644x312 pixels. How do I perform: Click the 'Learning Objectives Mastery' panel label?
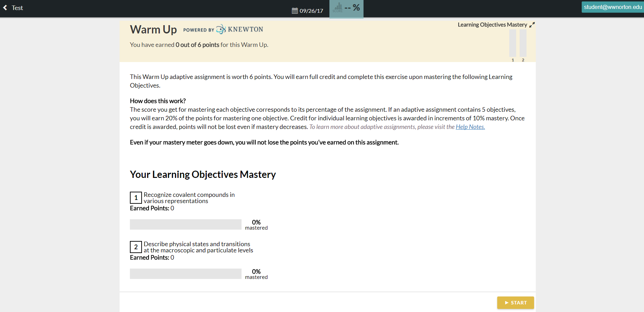click(492, 25)
